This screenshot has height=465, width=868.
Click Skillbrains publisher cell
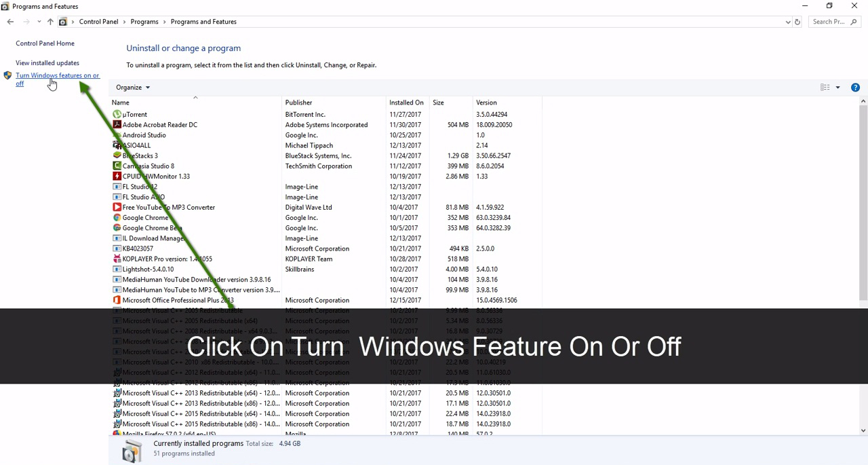click(300, 269)
